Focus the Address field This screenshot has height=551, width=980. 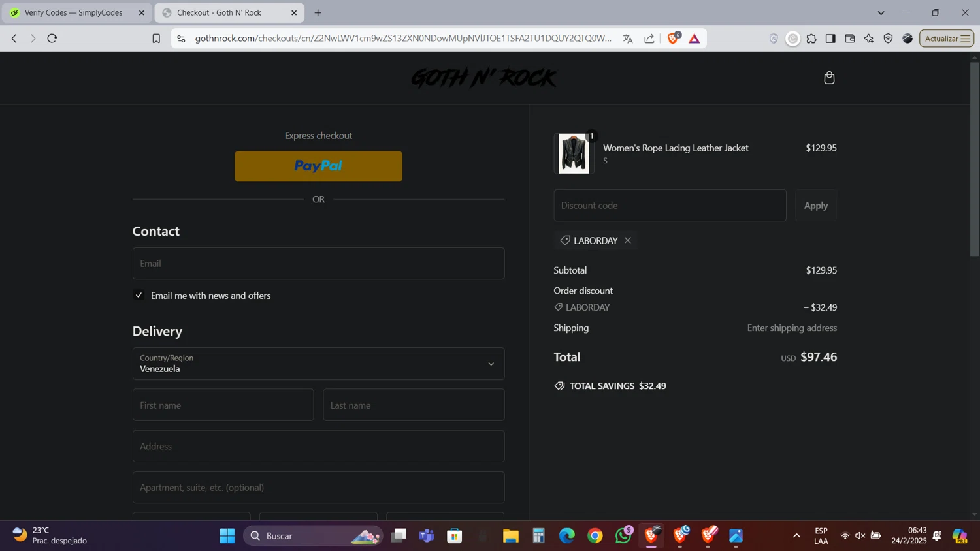[x=318, y=446]
